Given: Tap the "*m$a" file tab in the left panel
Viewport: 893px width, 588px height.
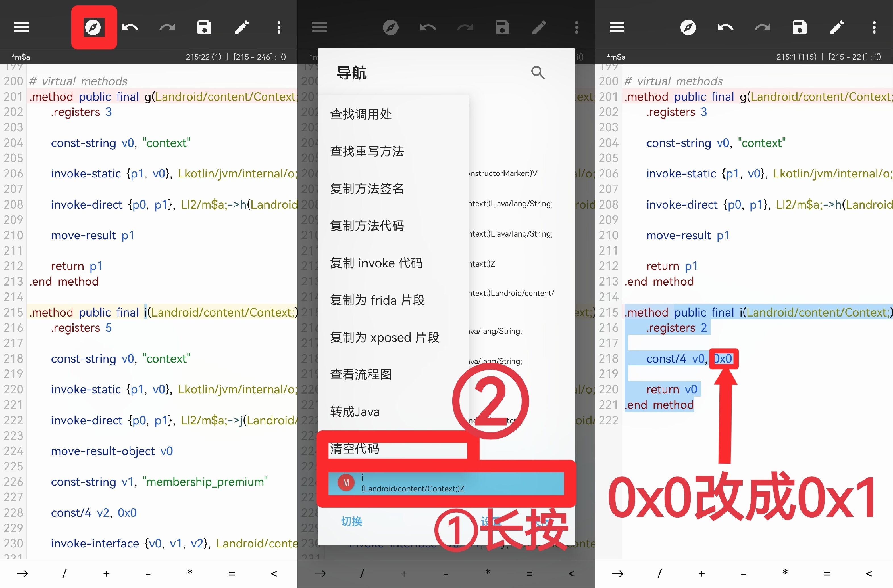Looking at the screenshot, I should tap(21, 57).
